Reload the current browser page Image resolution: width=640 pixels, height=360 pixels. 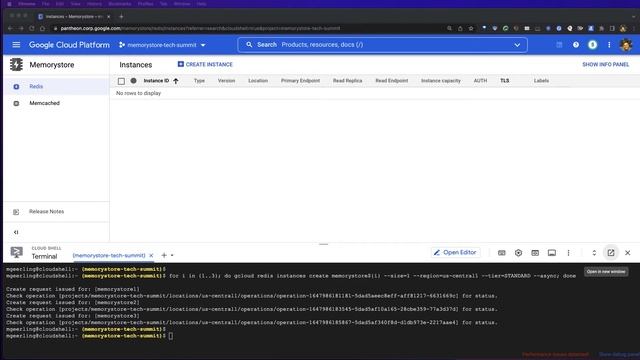[x=32, y=29]
